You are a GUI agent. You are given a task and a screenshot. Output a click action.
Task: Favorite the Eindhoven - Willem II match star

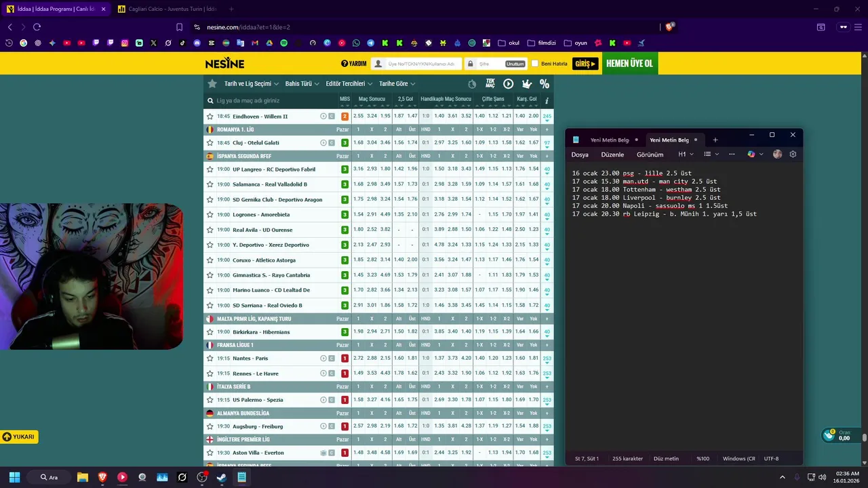click(210, 117)
